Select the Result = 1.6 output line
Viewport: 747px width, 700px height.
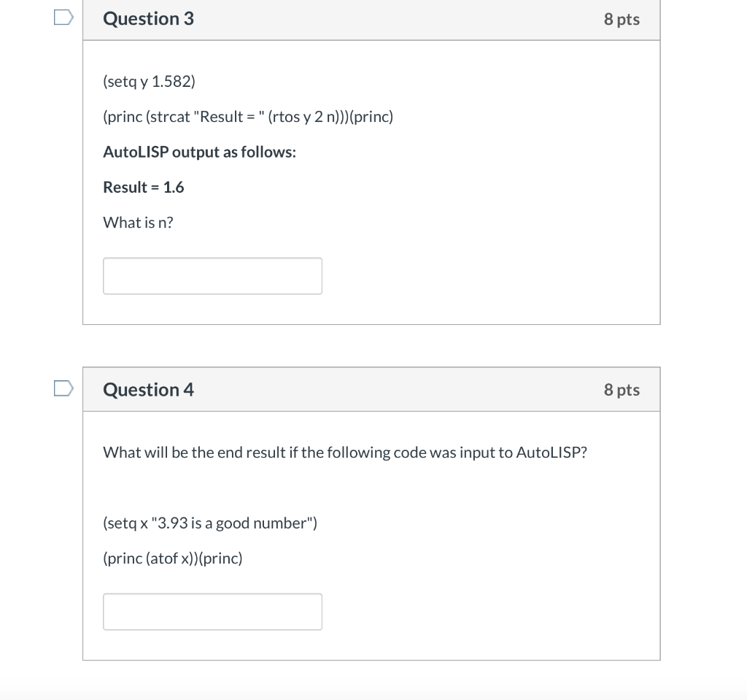point(144,187)
